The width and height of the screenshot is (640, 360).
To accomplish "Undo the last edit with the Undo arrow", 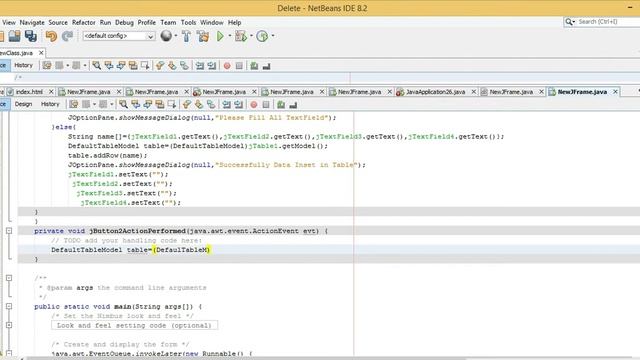I will pyautogui.click(x=51, y=36).
